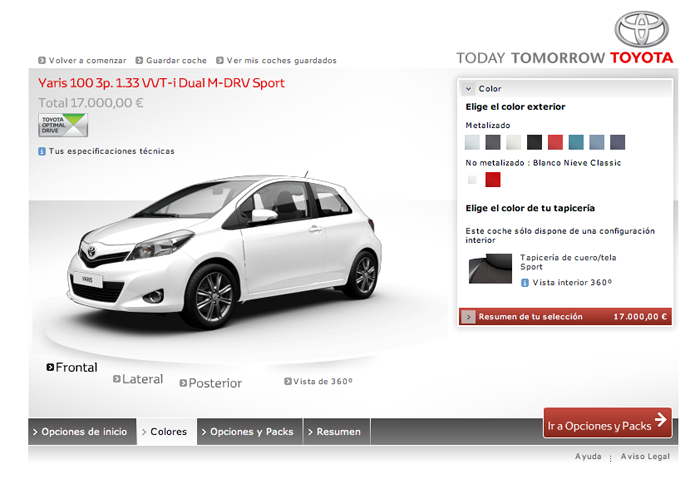This screenshot has width=700, height=489.
Task: Click the Resumen de tu selección bar
Action: 565,317
